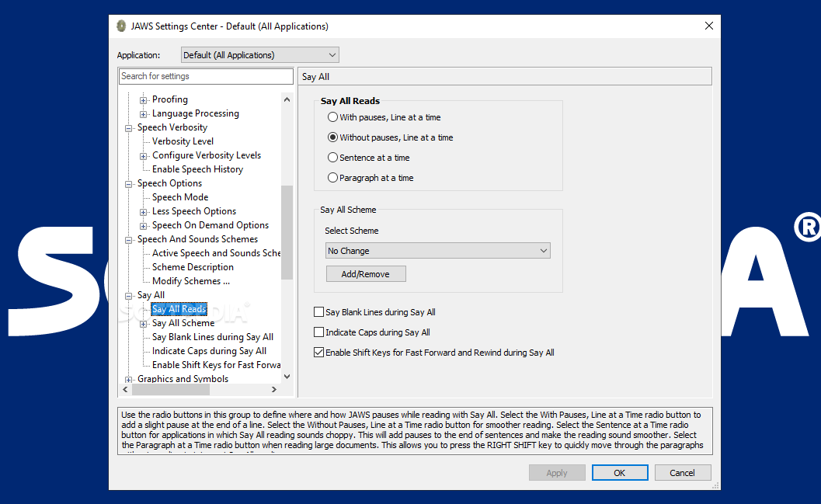Viewport: 821px width, 504px height.
Task: Open Modify Schemes ... tree item
Action: click(x=190, y=281)
